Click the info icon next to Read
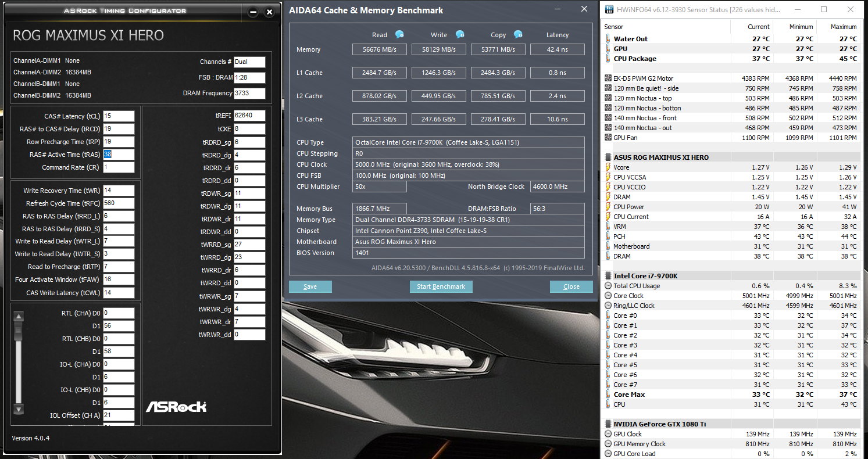 click(399, 34)
